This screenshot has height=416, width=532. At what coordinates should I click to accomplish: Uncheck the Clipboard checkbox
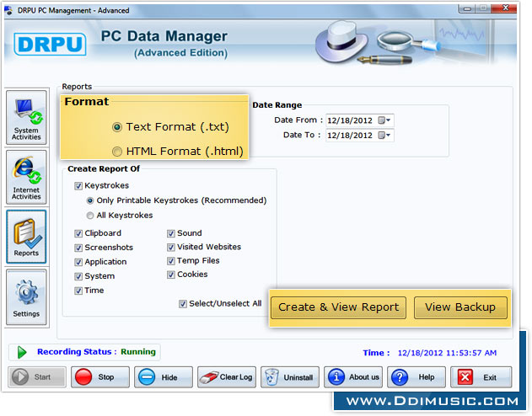78,233
